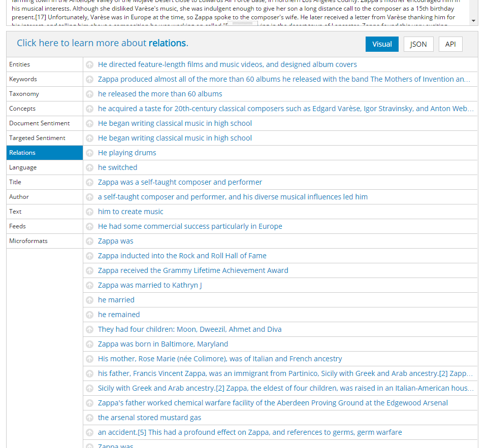Open Targeted Sentiment results

[45, 138]
